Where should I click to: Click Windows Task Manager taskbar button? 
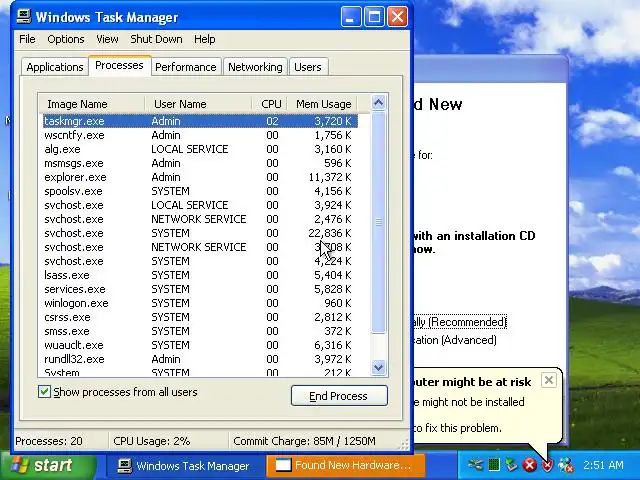pyautogui.click(x=184, y=465)
